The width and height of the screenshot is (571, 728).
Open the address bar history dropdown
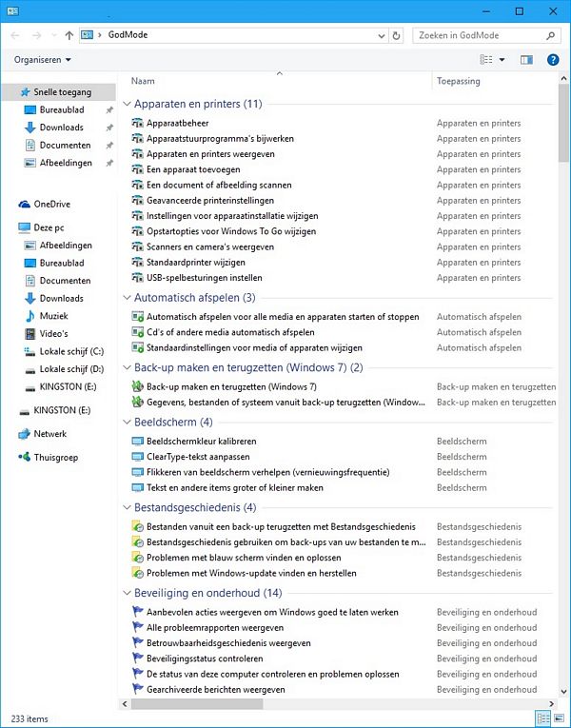pyautogui.click(x=382, y=35)
